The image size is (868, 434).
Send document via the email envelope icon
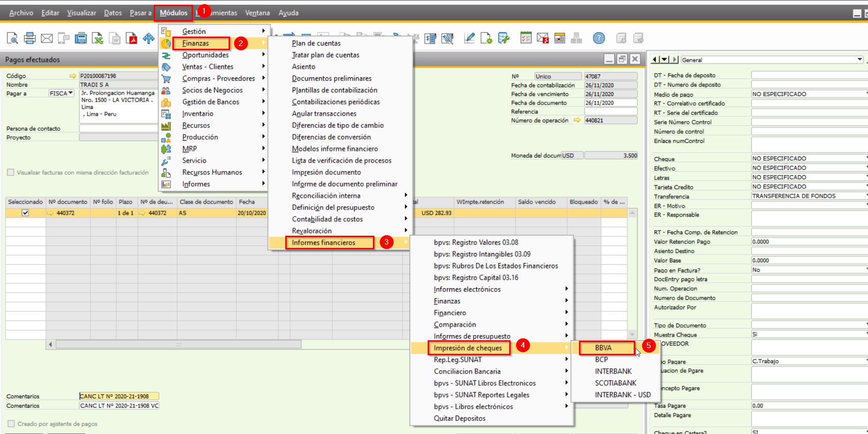point(47,38)
